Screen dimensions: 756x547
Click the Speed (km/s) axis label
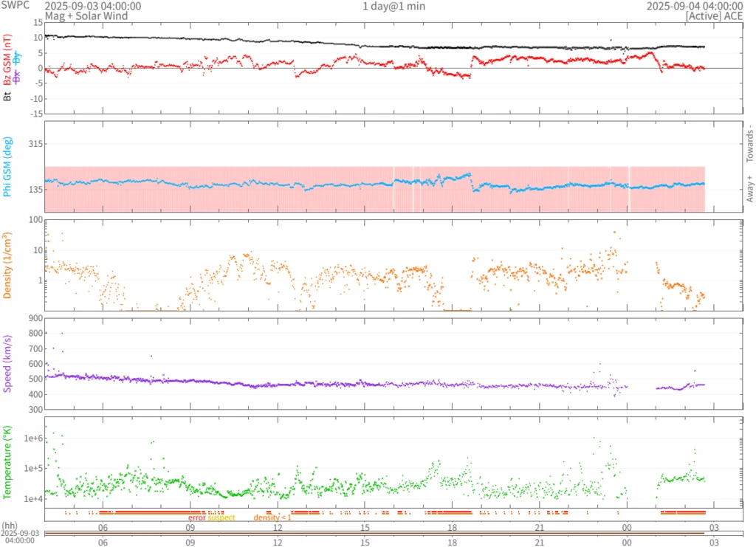(x=7, y=363)
